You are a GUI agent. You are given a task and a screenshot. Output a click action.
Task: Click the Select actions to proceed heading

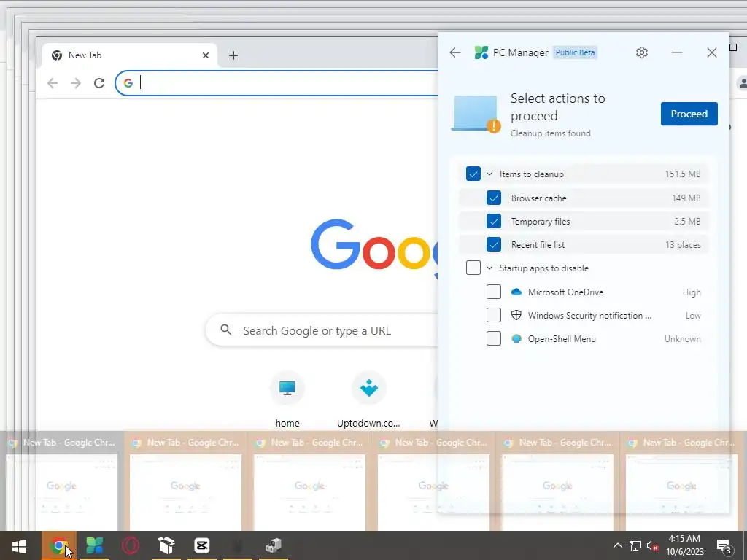pos(558,106)
